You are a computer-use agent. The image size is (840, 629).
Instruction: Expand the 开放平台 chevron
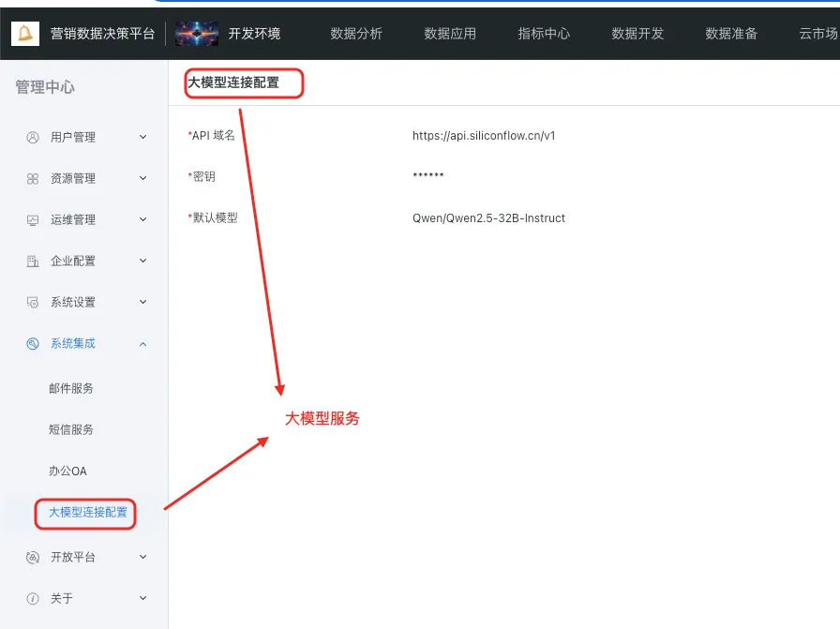click(x=143, y=557)
